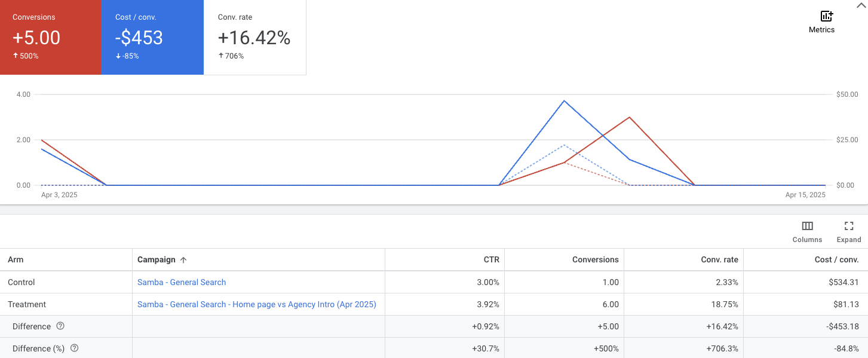Viewport: 868px width, 358px height.
Task: Select the blue Cost / conv. card
Action: (153, 38)
